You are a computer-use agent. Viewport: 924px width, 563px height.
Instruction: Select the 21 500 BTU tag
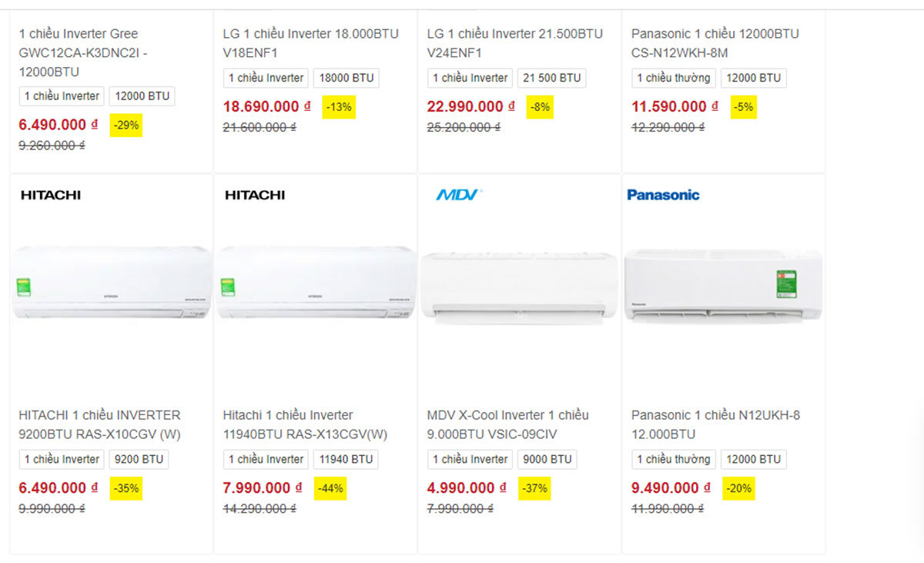pyautogui.click(x=551, y=78)
